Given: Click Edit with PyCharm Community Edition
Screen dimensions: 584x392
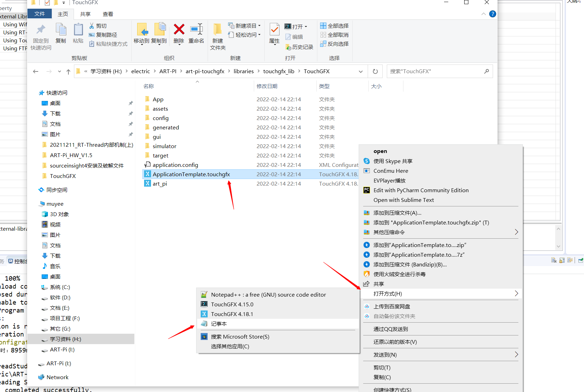Looking at the screenshot, I should coord(441,190).
